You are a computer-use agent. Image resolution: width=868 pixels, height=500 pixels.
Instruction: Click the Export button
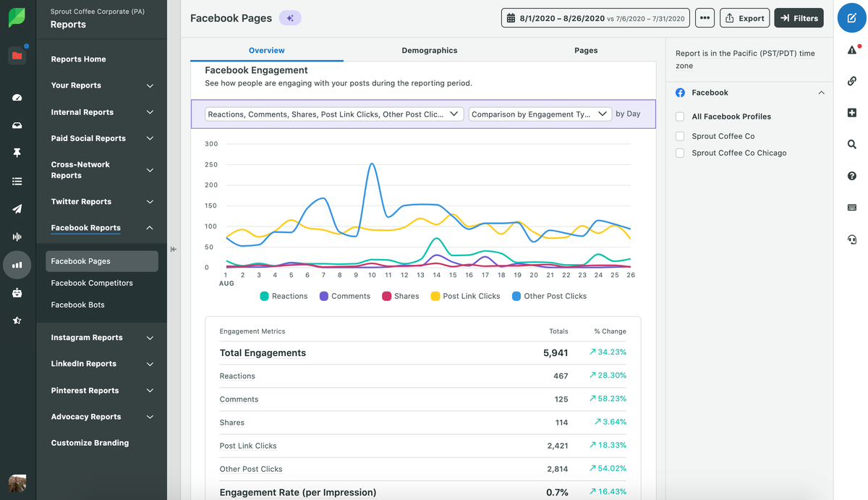(x=744, y=18)
